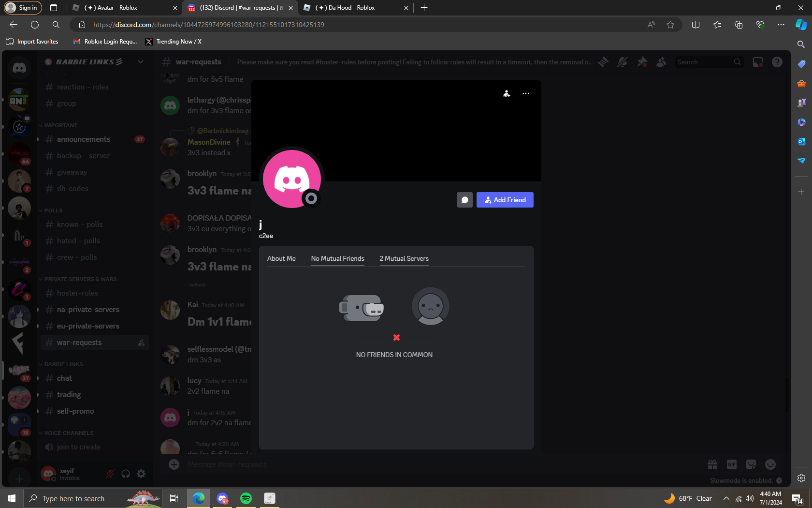Click the pink Discord profile avatar
Image resolution: width=812 pixels, height=508 pixels.
point(292,179)
